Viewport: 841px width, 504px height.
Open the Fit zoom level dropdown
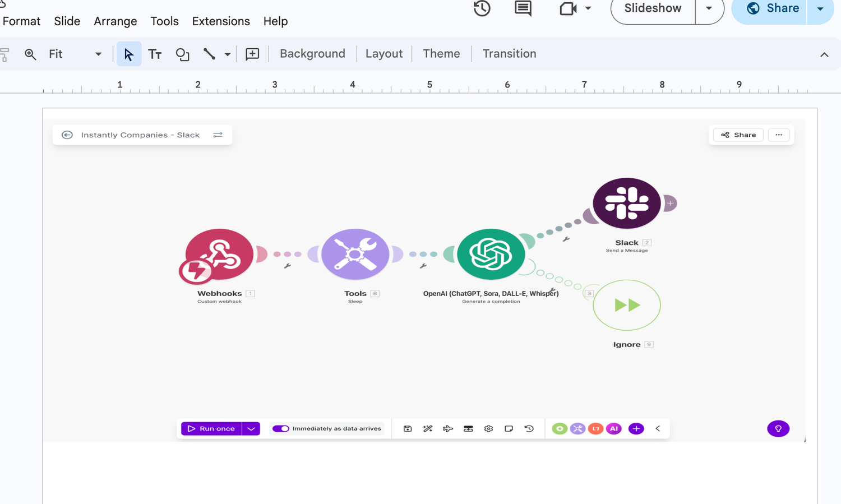click(75, 54)
